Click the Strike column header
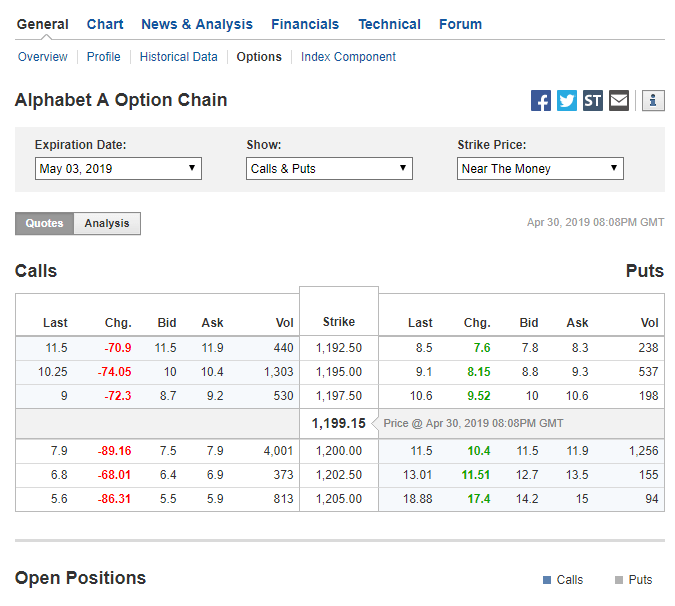 coord(339,322)
